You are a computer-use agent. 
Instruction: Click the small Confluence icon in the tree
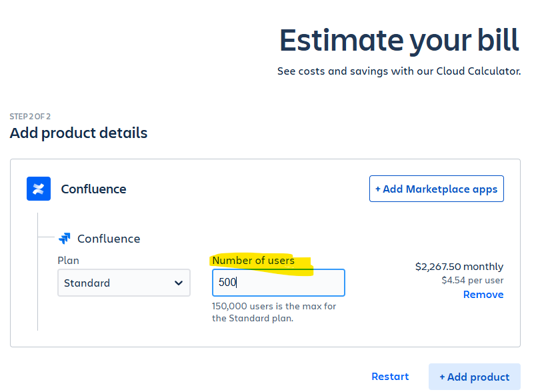pos(65,238)
